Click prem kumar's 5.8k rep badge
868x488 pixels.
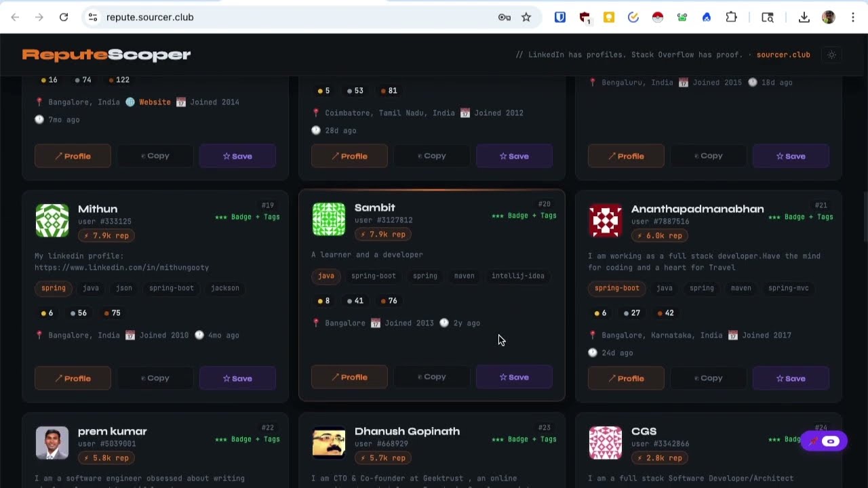106,457
